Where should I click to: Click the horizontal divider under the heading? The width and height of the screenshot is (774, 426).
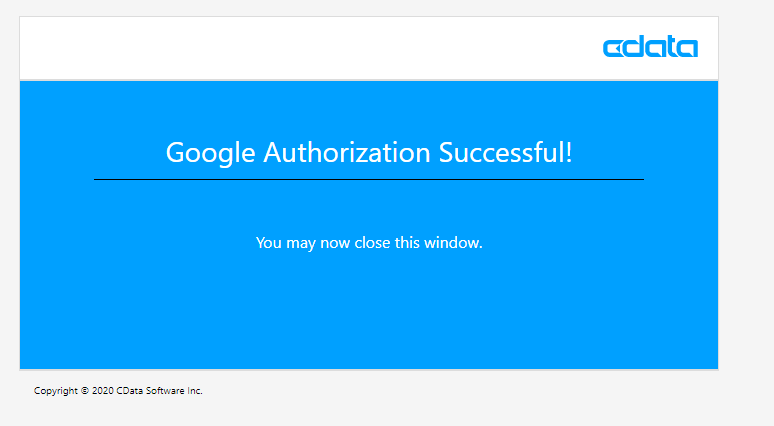tap(369, 180)
